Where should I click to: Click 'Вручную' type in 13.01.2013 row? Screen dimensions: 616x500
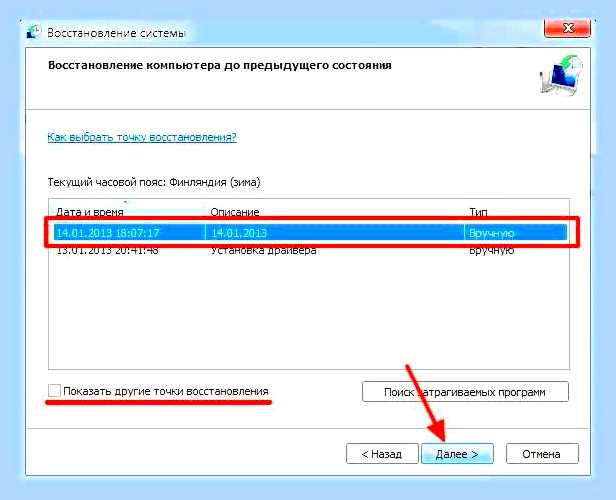(491, 250)
